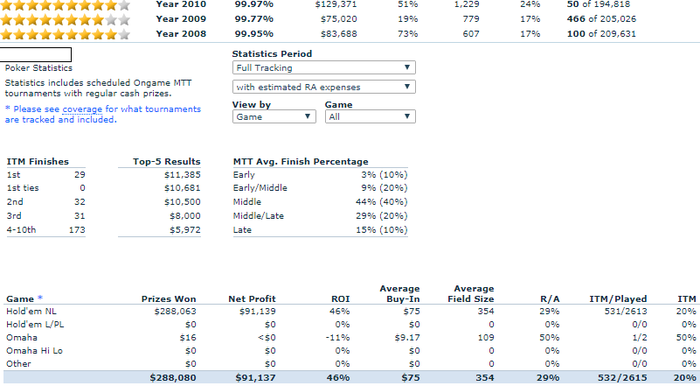Expand the estimated RA expenses dropdown
The height and width of the screenshot is (386, 700).
324,87
